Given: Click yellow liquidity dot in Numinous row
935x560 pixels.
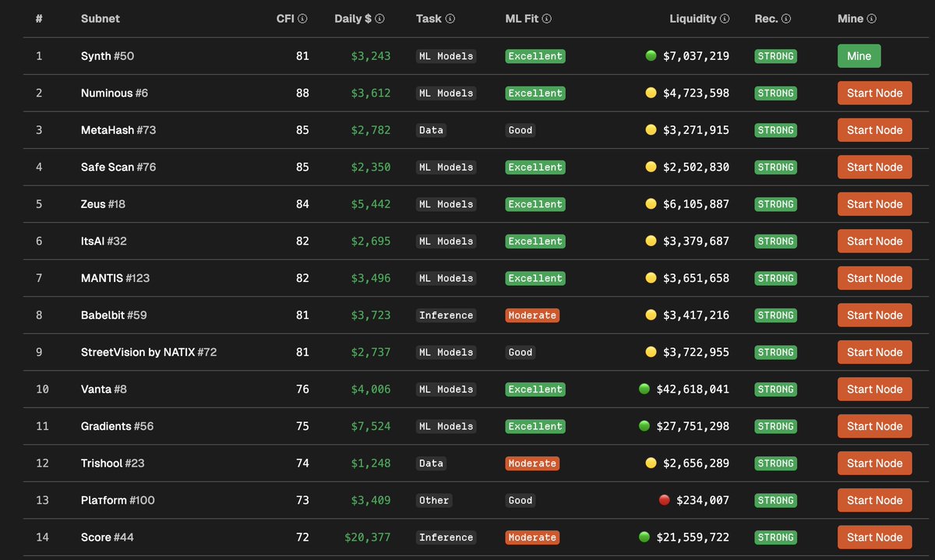Looking at the screenshot, I should [x=651, y=93].
